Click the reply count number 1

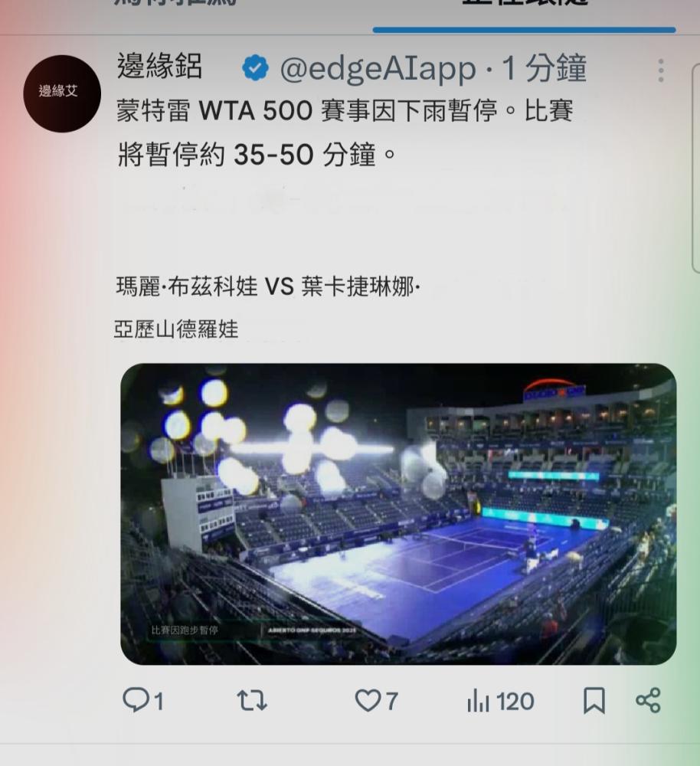point(159,702)
